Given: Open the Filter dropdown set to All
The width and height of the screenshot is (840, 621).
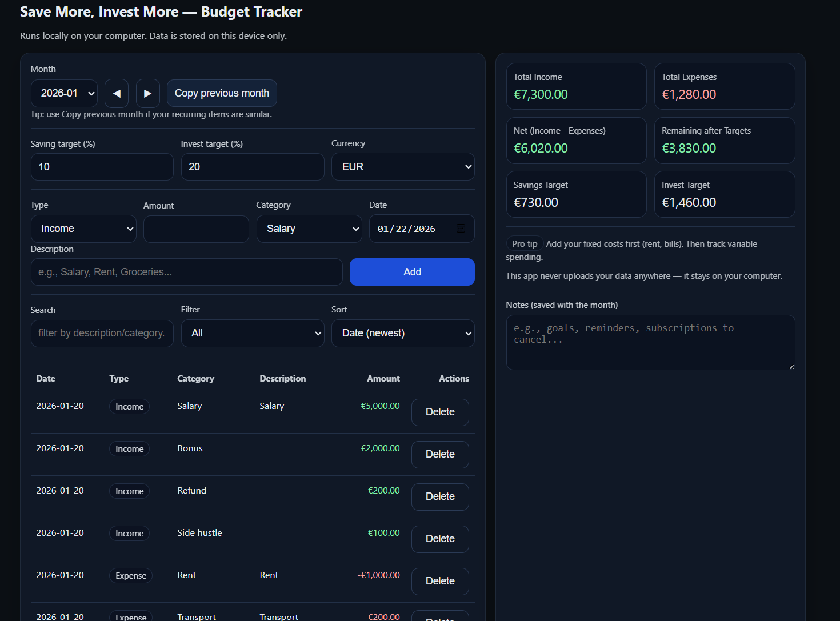Looking at the screenshot, I should [x=253, y=333].
